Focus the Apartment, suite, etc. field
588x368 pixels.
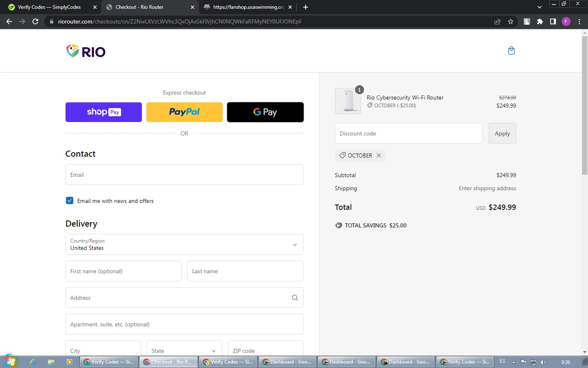(x=184, y=324)
